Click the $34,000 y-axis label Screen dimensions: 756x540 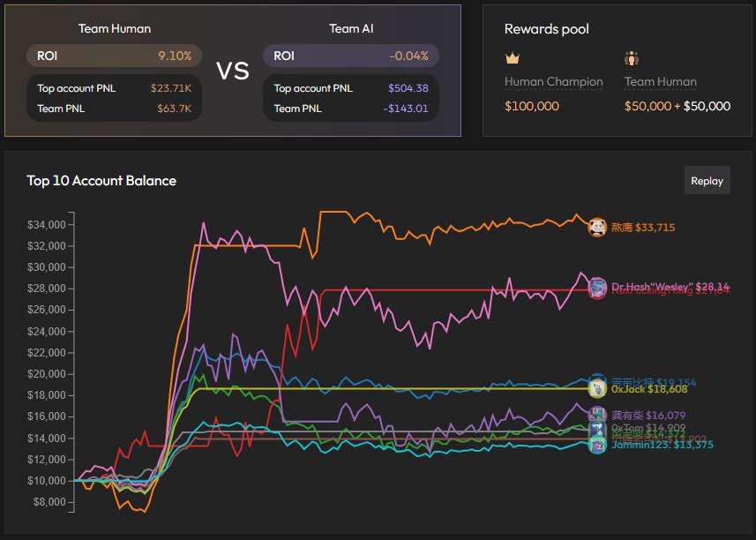(x=44, y=224)
